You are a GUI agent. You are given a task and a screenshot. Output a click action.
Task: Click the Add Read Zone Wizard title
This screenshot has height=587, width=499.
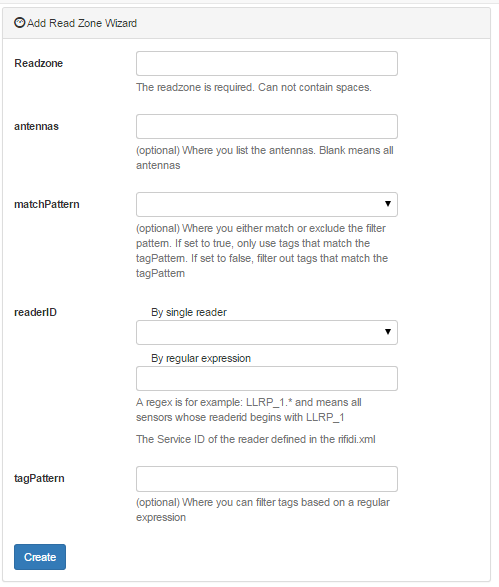tap(82, 23)
